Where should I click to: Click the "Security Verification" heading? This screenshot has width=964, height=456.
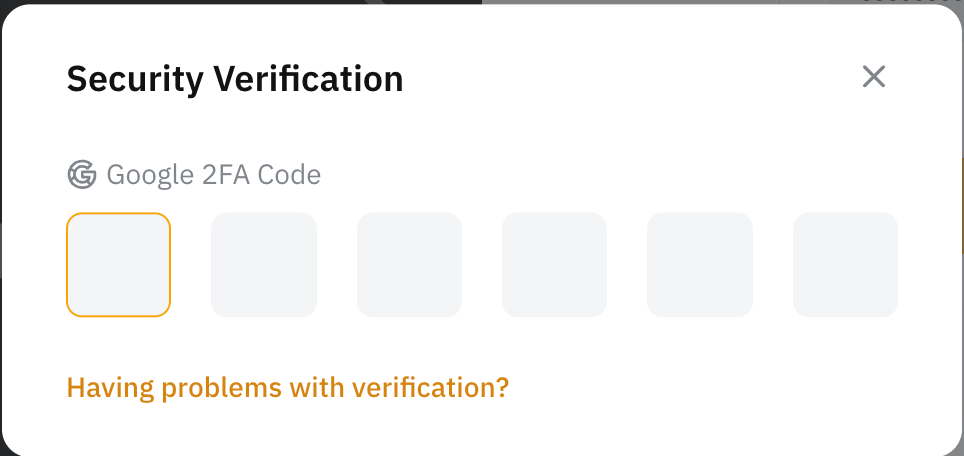pyautogui.click(x=235, y=78)
